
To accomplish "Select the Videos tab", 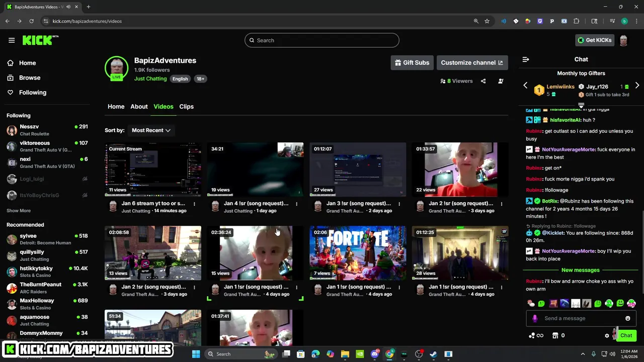I will [164, 107].
